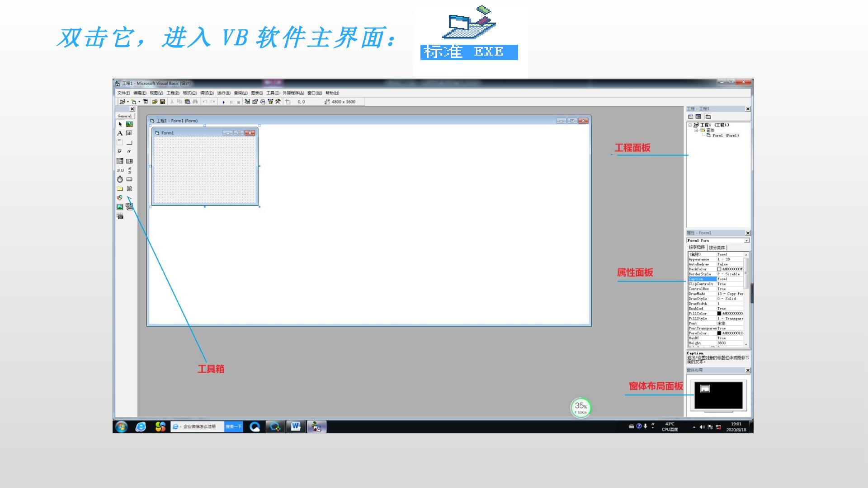Select the horizontal scroll bar tool
The height and width of the screenshot is (488, 868).
120,170
